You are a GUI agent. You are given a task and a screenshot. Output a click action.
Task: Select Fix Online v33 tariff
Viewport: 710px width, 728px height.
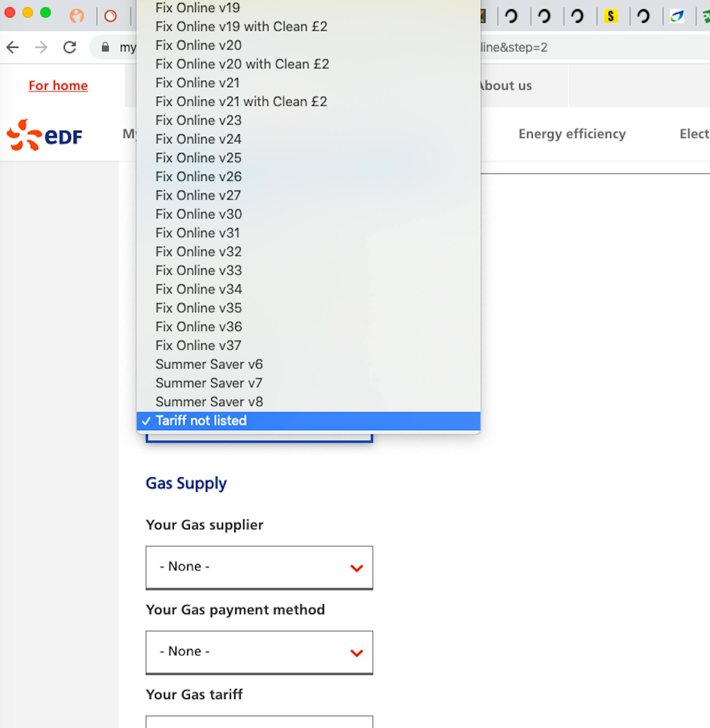pos(308,270)
